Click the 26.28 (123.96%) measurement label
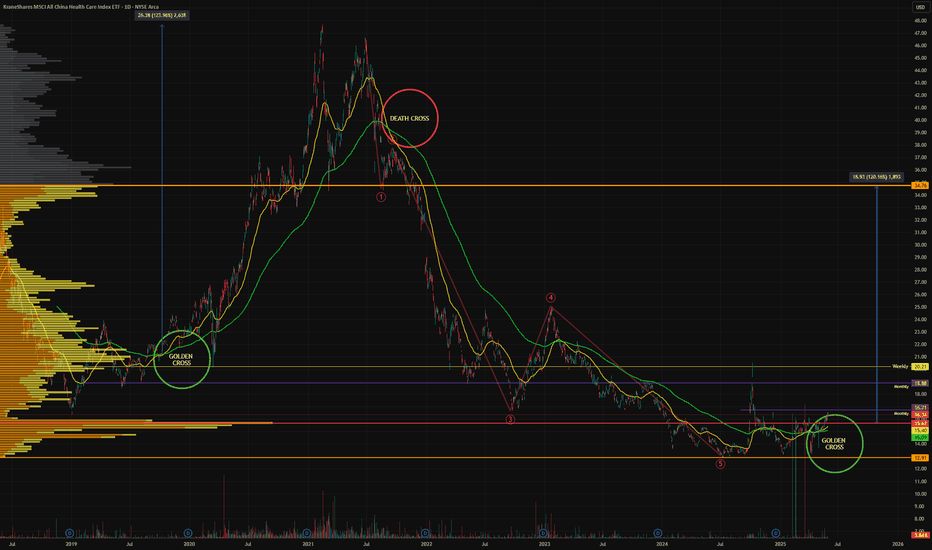Image resolution: width=932 pixels, height=550 pixels. [162, 15]
